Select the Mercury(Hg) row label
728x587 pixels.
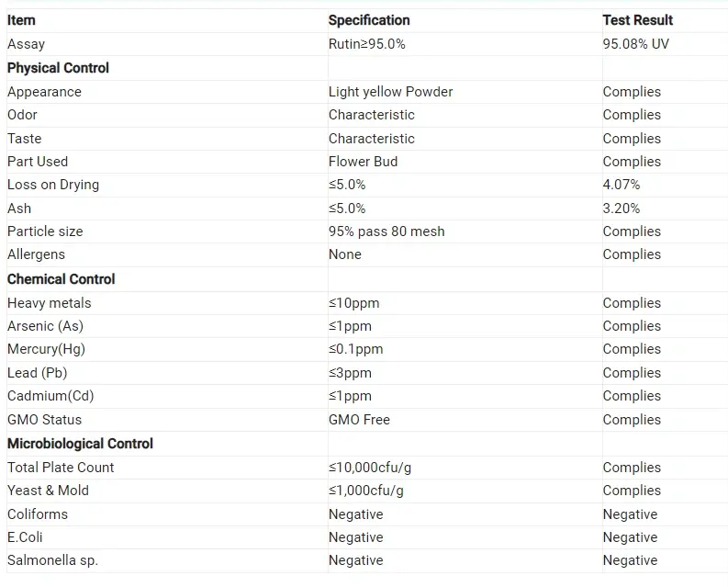click(x=46, y=349)
